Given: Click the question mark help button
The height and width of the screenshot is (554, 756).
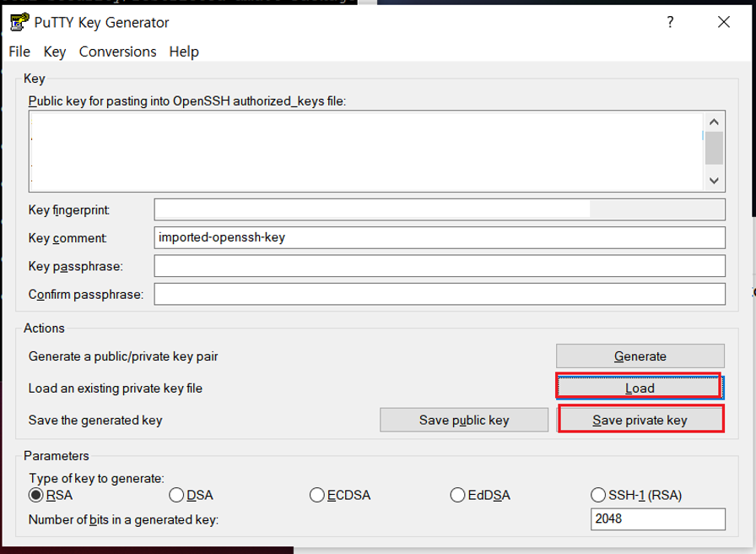Looking at the screenshot, I should click(670, 22).
